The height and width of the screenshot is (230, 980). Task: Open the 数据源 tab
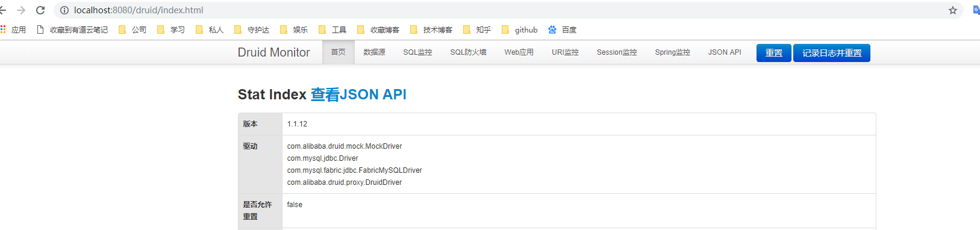point(374,52)
